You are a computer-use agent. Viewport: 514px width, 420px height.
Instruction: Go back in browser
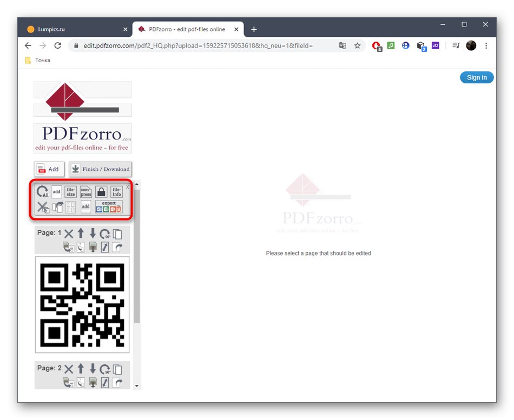click(28, 45)
